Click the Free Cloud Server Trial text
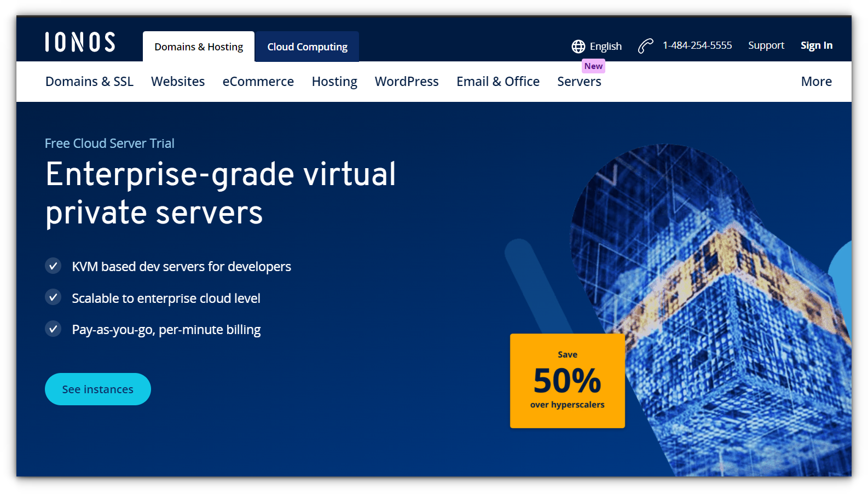 click(x=109, y=143)
